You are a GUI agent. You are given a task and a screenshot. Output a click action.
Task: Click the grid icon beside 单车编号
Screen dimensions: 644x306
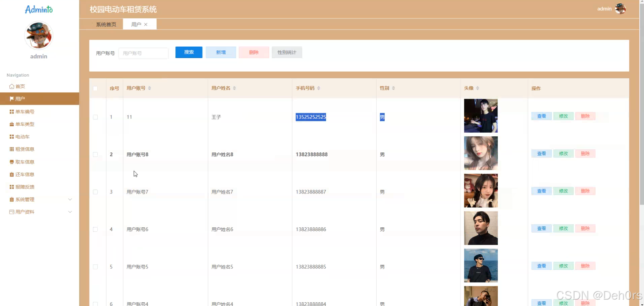12,112
